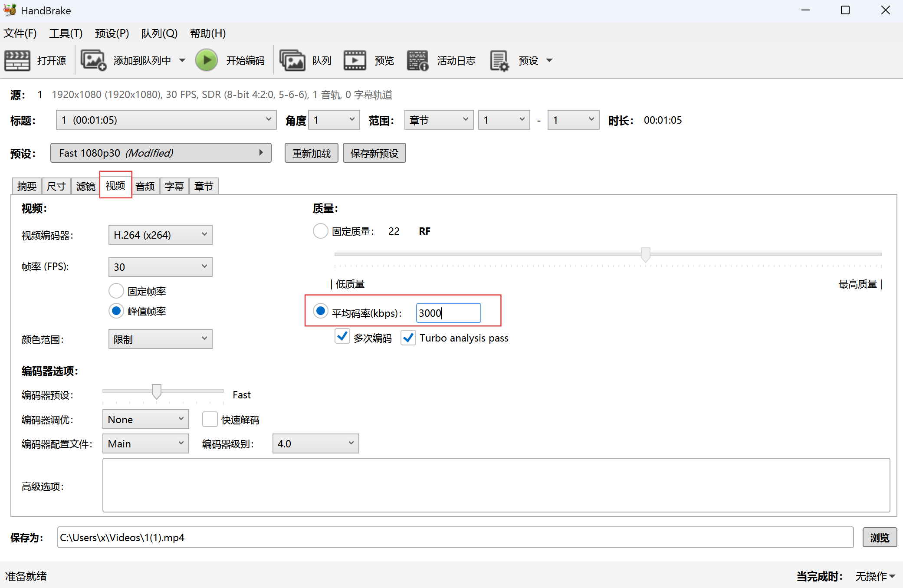The height and width of the screenshot is (588, 903).
Task: Click the Presets document gear icon
Action: [x=499, y=60]
